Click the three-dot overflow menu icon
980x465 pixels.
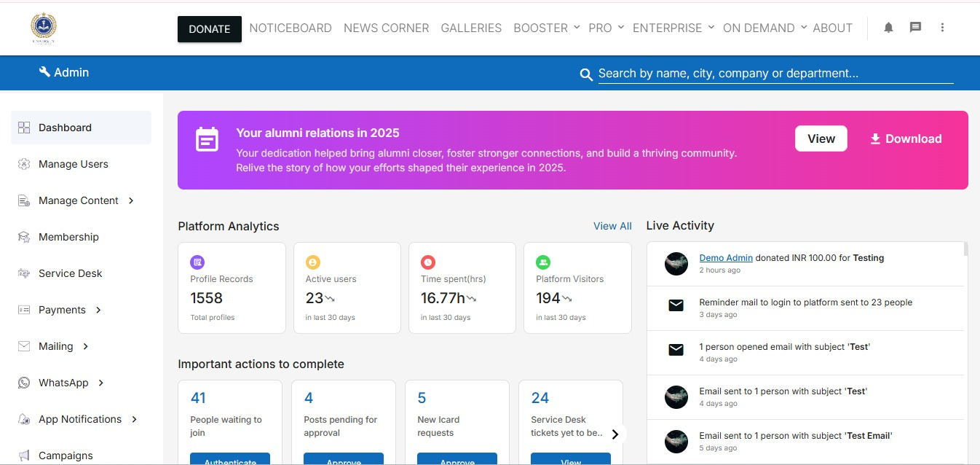coord(943,27)
